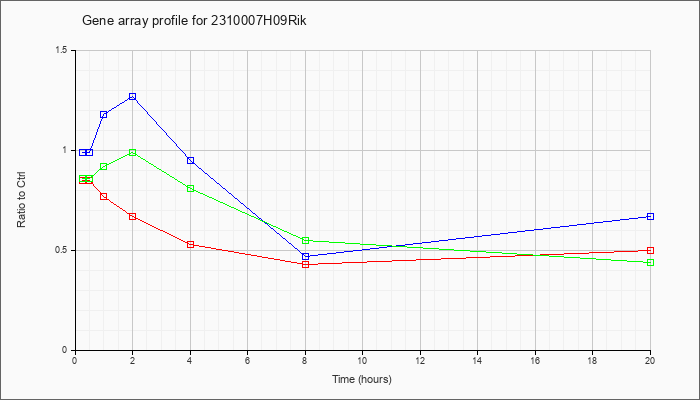Click the red marker at 1 hour
This screenshot has width=700, height=400.
[x=104, y=196]
